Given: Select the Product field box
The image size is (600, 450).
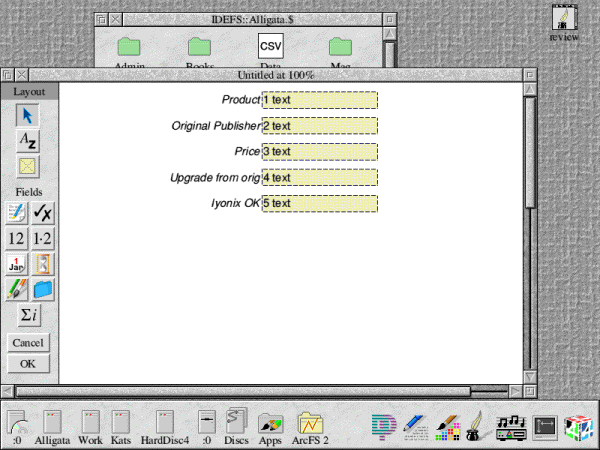Looking at the screenshot, I should 319,100.
